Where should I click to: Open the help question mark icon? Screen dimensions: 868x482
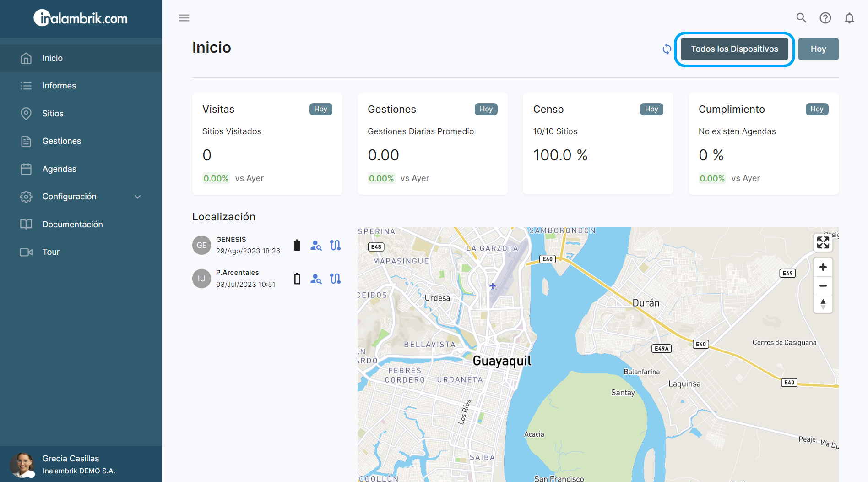point(825,18)
